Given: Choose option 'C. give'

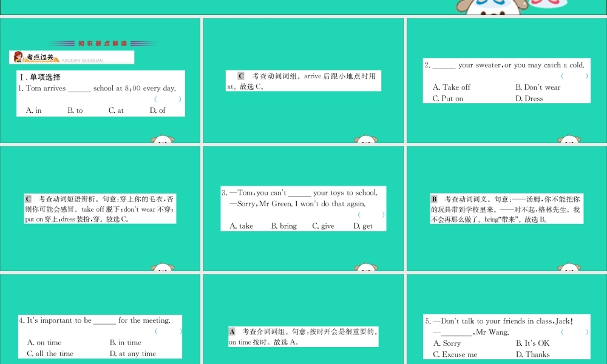Looking at the screenshot, I should pos(324,226).
